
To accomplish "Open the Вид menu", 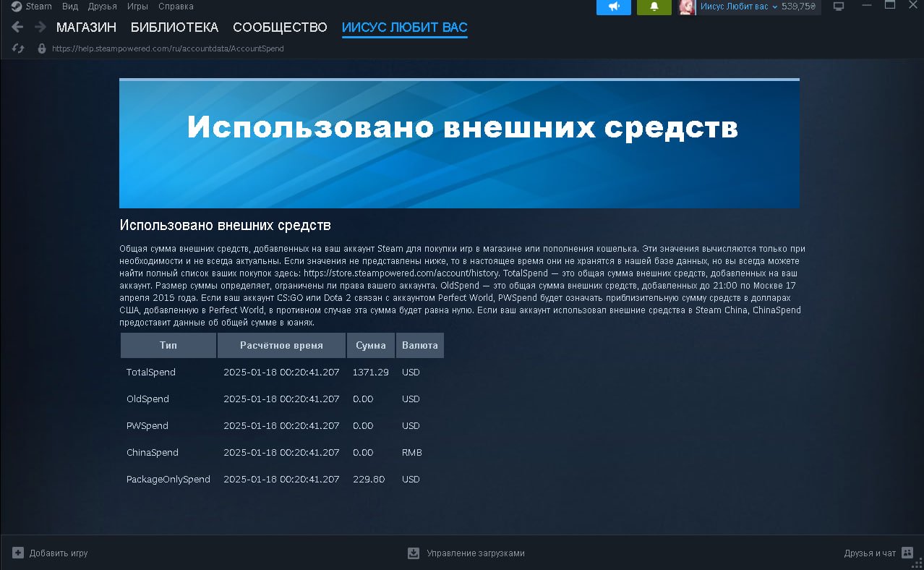I will pyautogui.click(x=70, y=7).
